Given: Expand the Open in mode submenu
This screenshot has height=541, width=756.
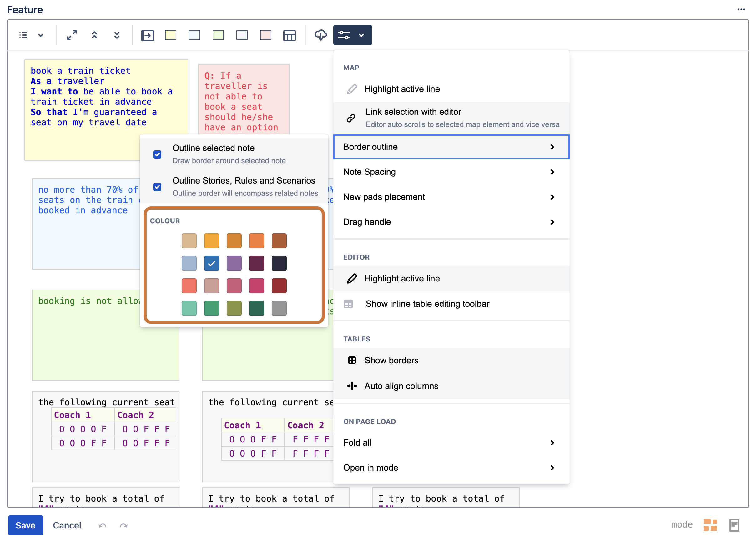Looking at the screenshot, I should click(451, 468).
